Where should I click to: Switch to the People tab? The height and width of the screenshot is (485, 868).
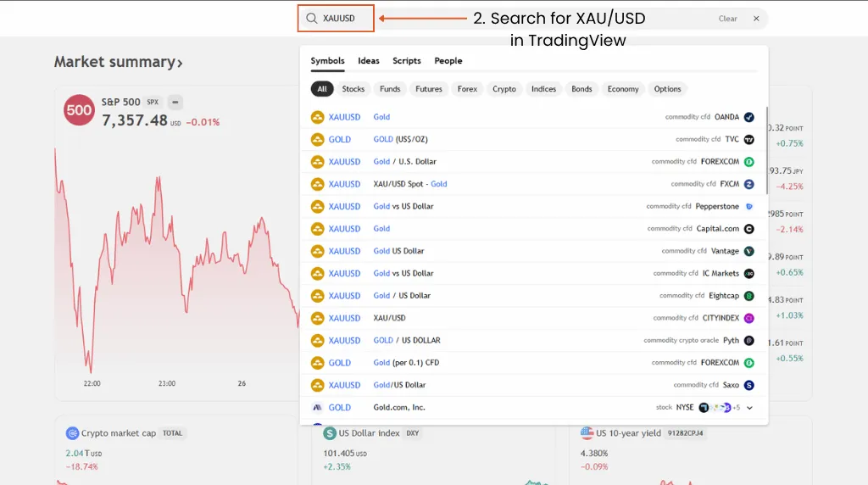point(448,61)
